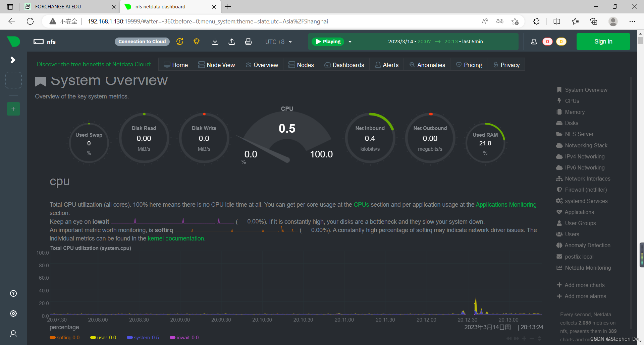Click the print dashboard icon
The image size is (644, 345).
pos(248,42)
